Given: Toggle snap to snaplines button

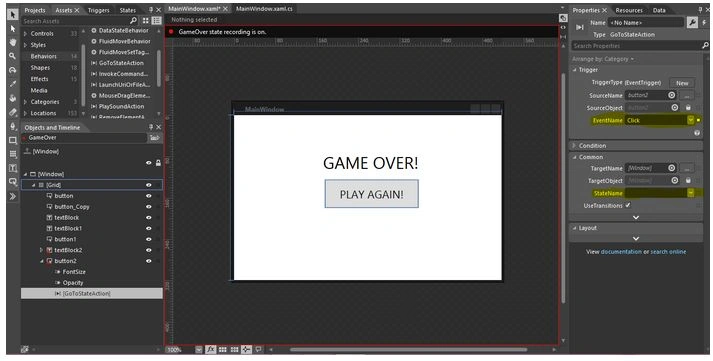Looking at the screenshot, I should pyautogui.click(x=246, y=350).
